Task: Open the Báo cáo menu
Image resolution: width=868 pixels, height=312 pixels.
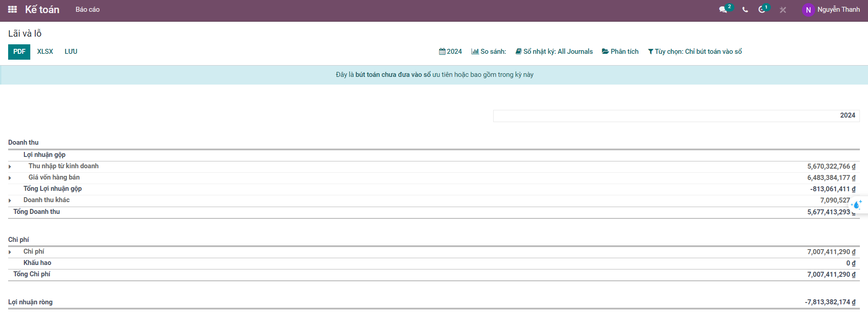Action: click(x=87, y=9)
